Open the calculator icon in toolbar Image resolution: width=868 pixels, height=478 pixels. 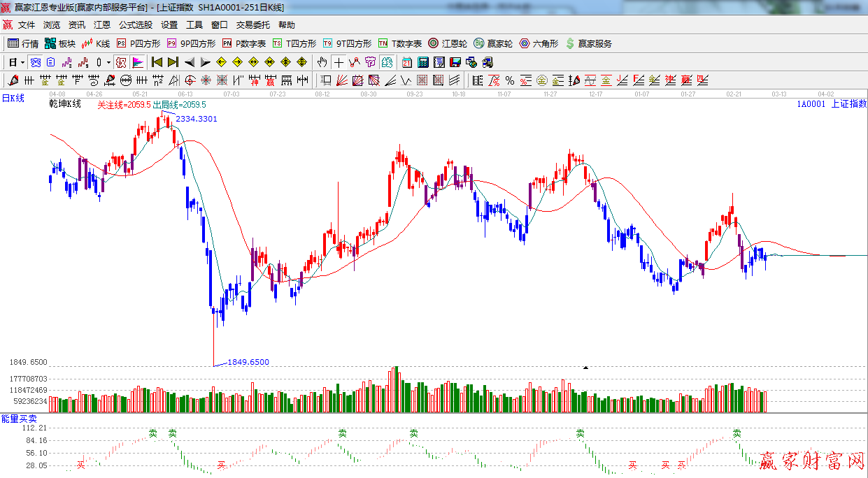422,62
